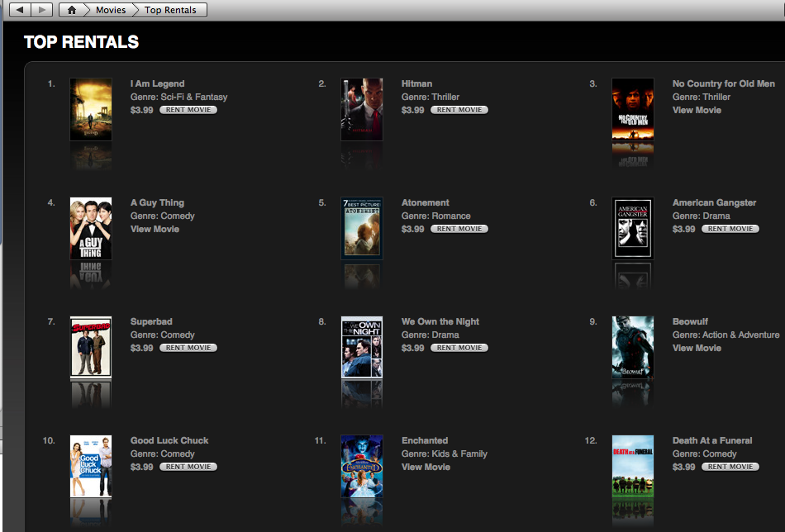785x532 pixels.
Task: View Movie for A Guy Thing
Action: click(x=155, y=229)
